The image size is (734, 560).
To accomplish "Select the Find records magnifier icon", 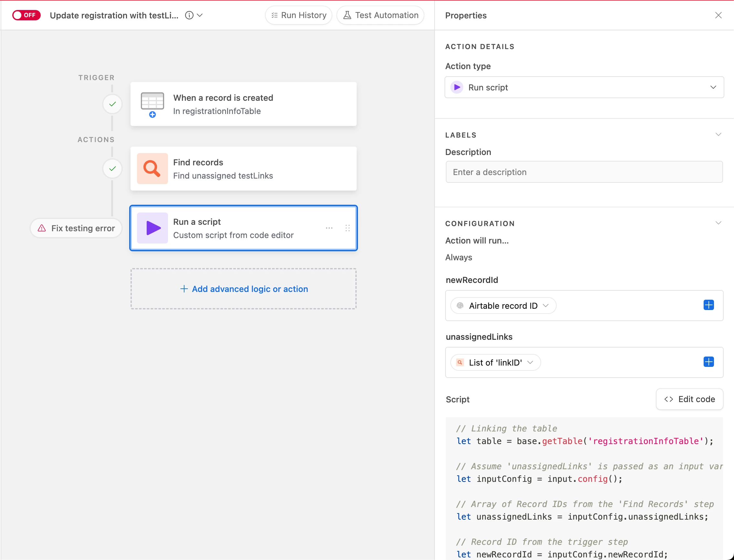I will (152, 169).
